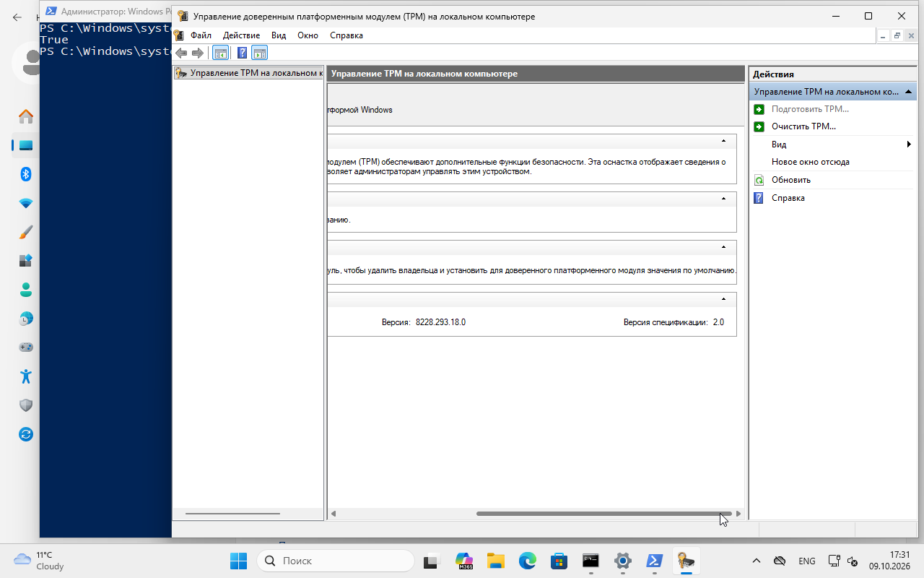924x578 pixels.
Task: Select Управление TPM node in the console tree
Action: pyautogui.click(x=248, y=73)
